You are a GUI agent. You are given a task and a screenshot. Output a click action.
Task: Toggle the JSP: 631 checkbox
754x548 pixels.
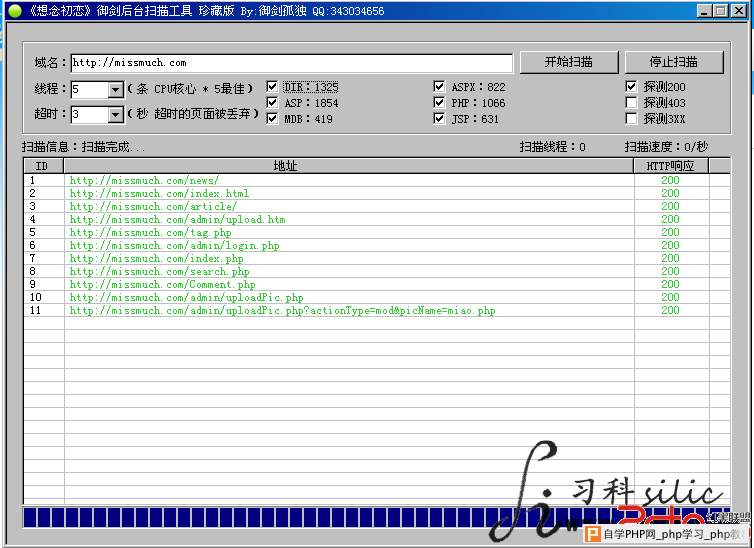(439, 118)
